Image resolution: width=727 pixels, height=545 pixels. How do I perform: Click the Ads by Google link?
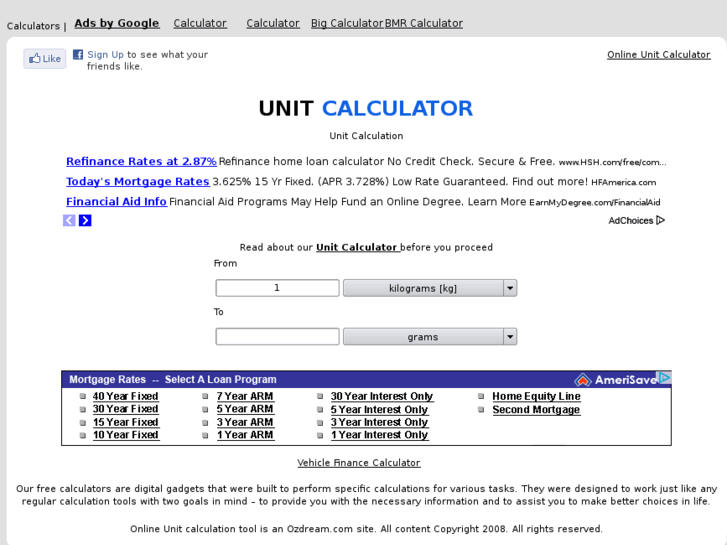pyautogui.click(x=117, y=23)
